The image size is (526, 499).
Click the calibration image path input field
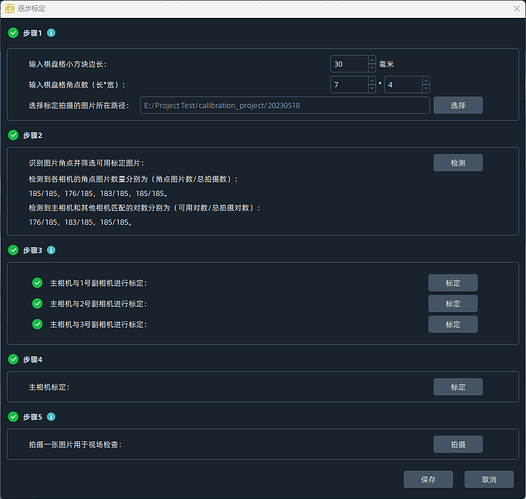285,106
